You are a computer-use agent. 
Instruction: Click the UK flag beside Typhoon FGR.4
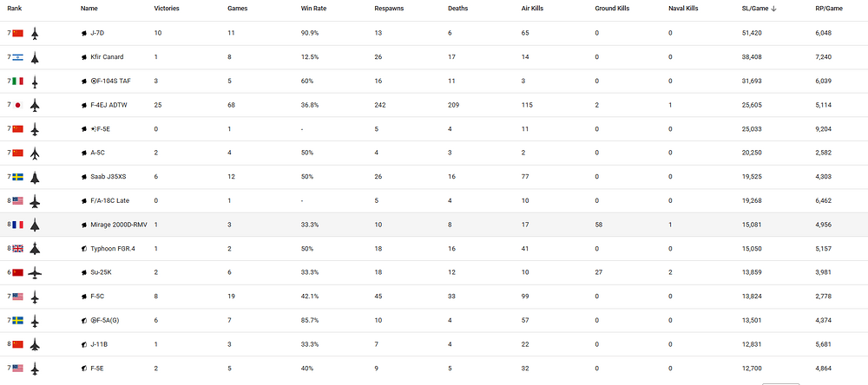pos(16,248)
